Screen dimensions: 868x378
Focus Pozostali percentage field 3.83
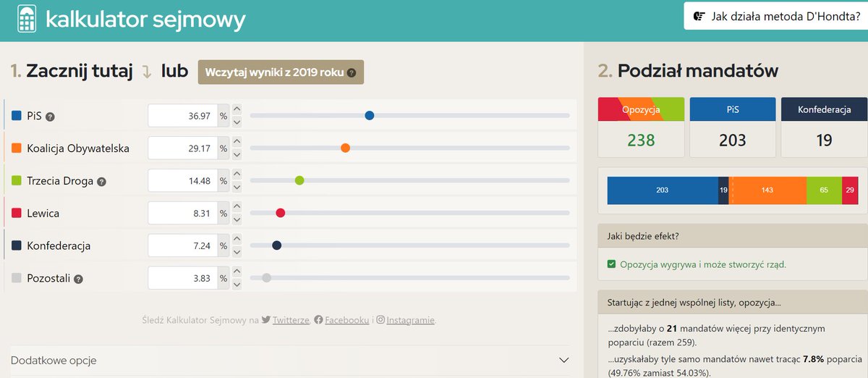[x=182, y=279]
